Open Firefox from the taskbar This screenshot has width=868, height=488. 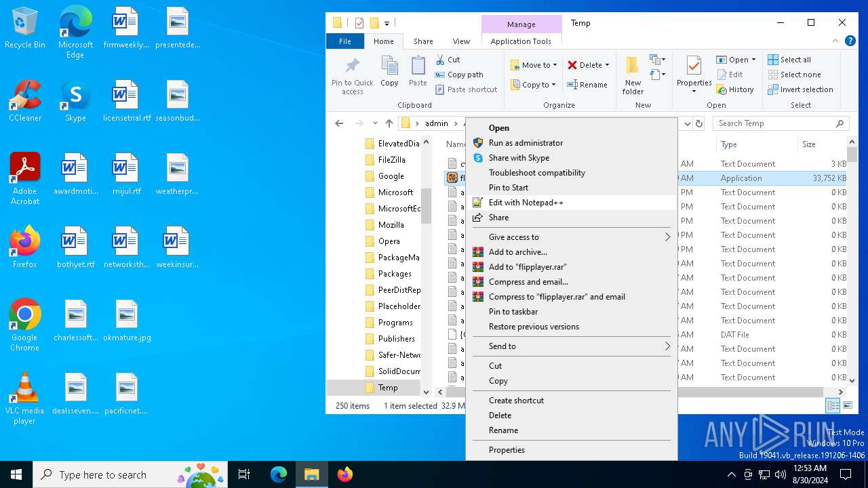click(345, 474)
